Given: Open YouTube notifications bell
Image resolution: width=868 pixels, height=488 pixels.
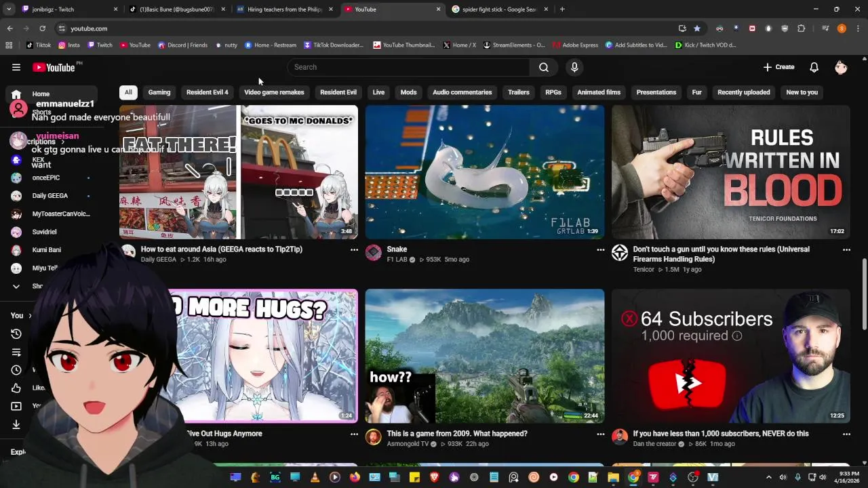Looking at the screenshot, I should coord(814,67).
